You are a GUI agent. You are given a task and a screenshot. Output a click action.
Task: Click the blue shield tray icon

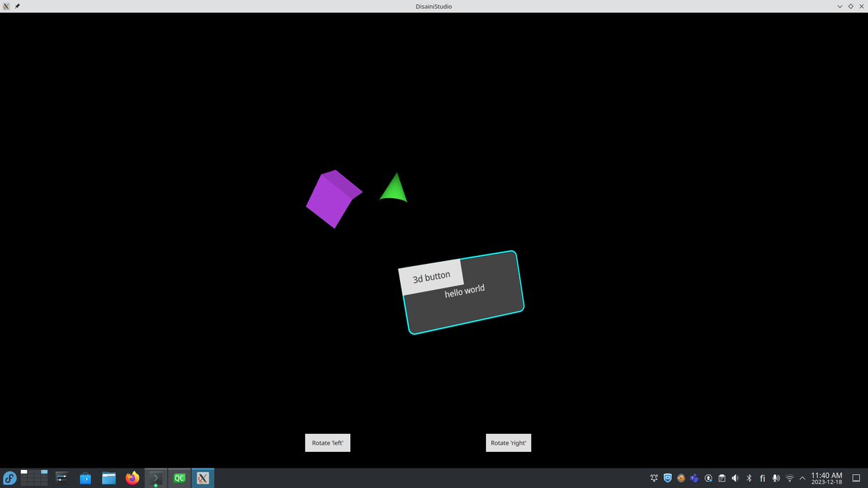(668, 478)
